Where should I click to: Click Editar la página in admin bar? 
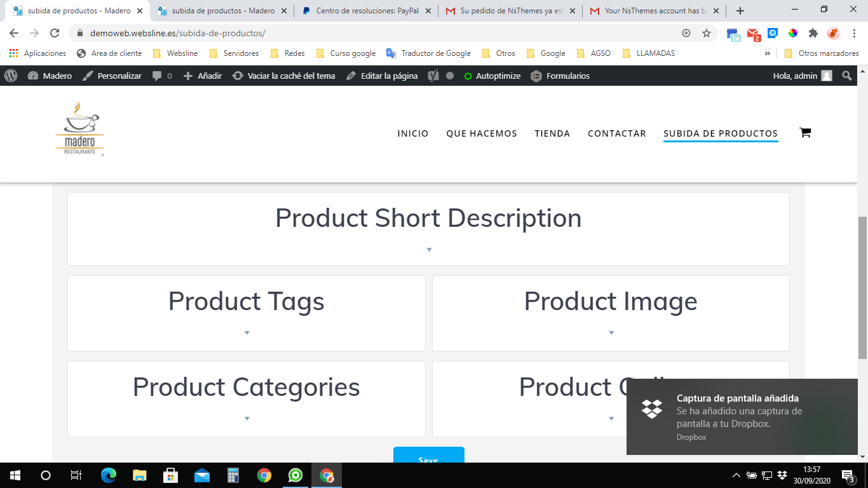tap(382, 76)
